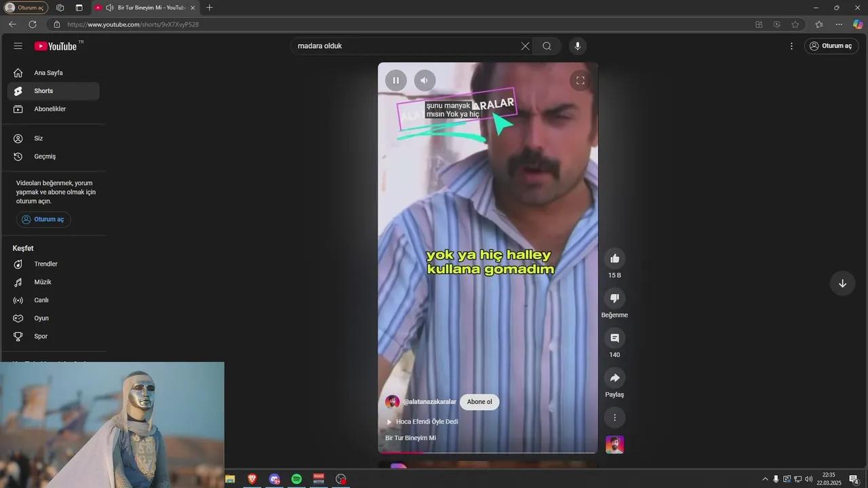
Task: Add page to favorites star icon
Action: 795,24
